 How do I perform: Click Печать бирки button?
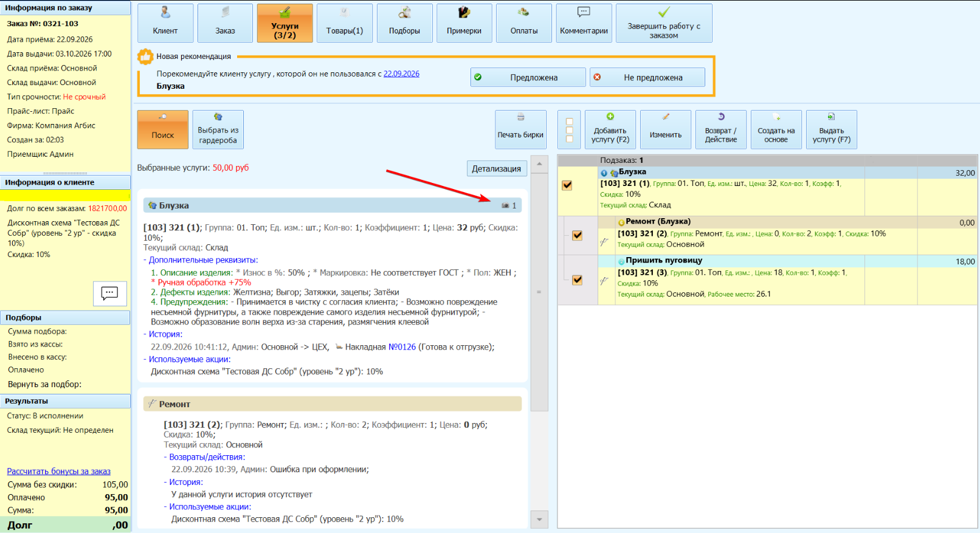coord(520,129)
